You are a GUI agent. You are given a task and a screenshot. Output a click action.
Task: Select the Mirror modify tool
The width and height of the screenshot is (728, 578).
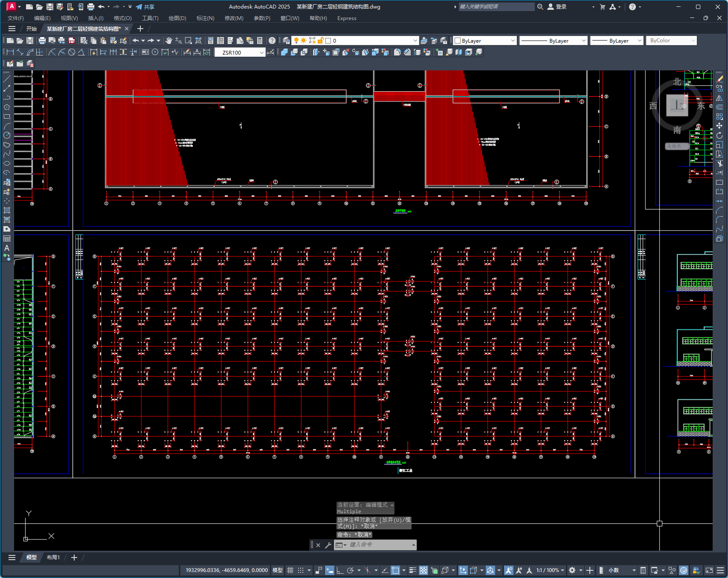pyautogui.click(x=719, y=98)
